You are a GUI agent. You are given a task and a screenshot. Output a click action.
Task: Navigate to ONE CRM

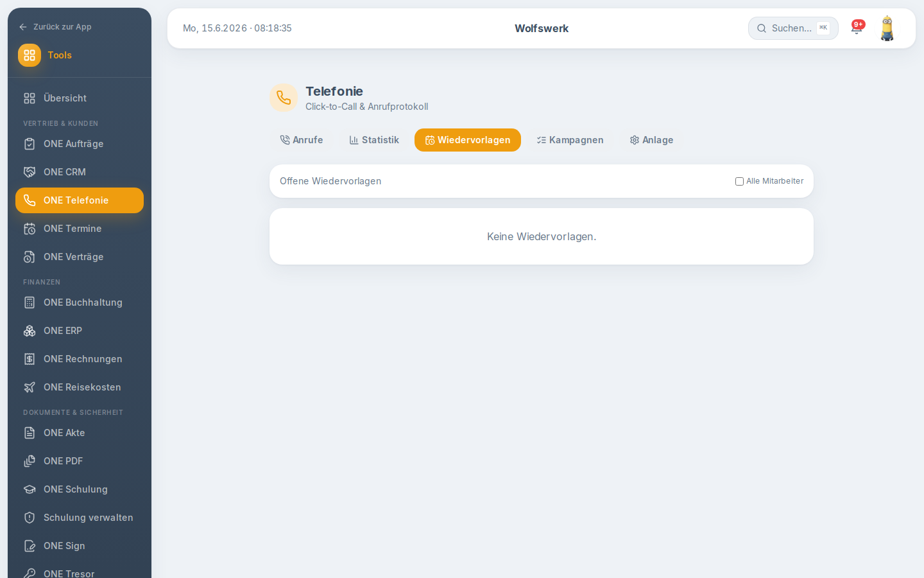(x=80, y=172)
